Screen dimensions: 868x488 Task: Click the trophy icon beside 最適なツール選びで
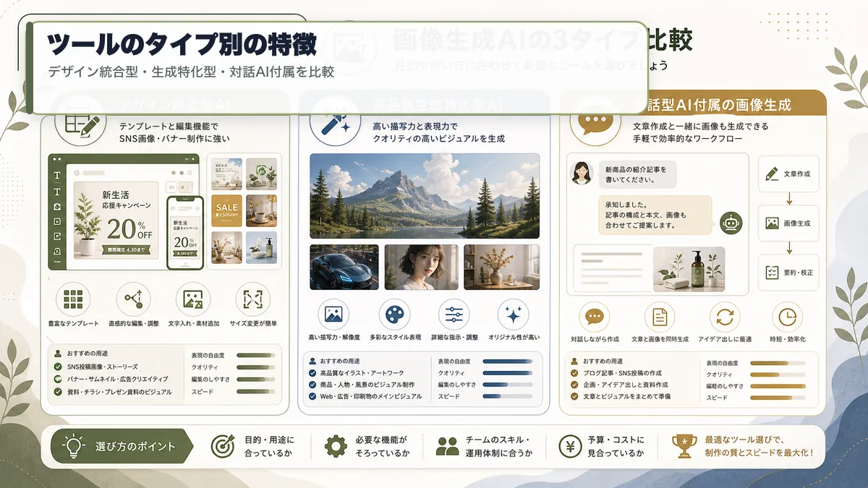click(684, 446)
